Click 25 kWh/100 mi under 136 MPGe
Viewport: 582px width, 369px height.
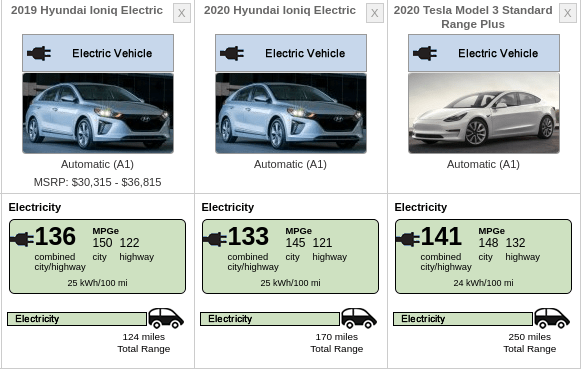(97, 283)
